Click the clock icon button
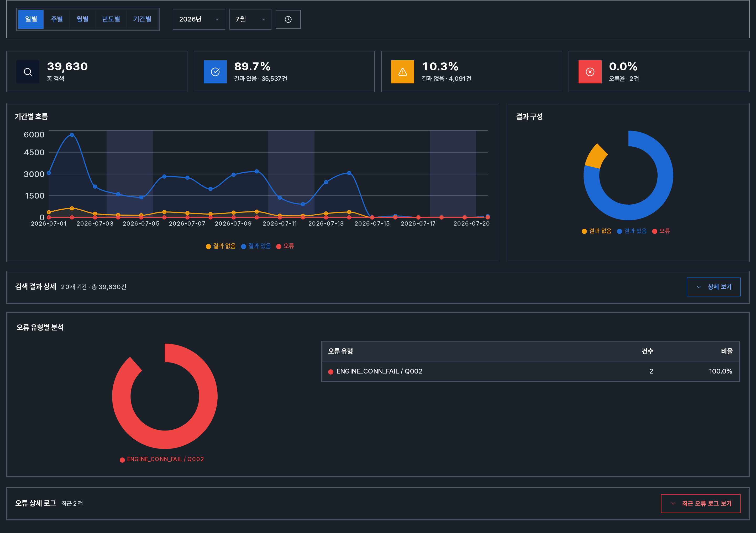 point(288,19)
